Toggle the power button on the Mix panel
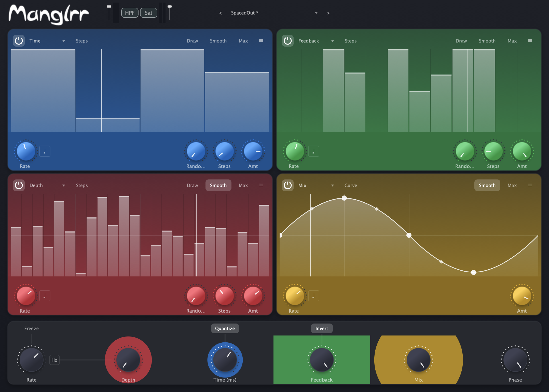The width and height of the screenshot is (549, 392). click(x=288, y=185)
